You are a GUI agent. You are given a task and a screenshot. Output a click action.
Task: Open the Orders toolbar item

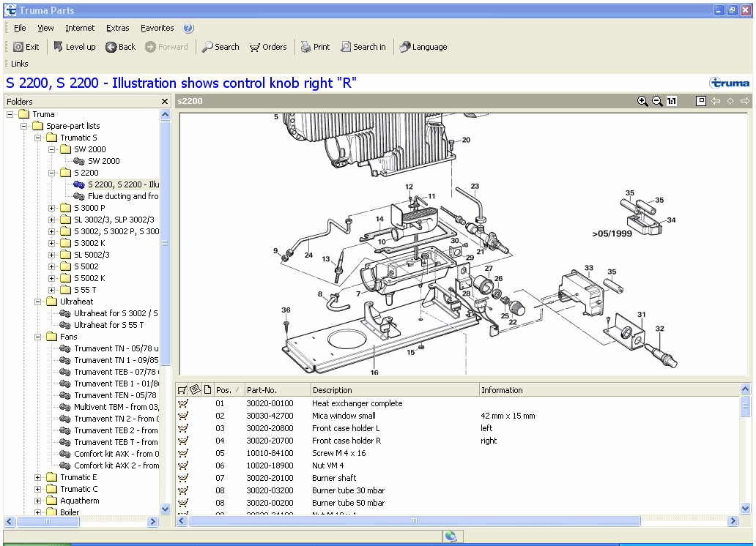(x=268, y=47)
